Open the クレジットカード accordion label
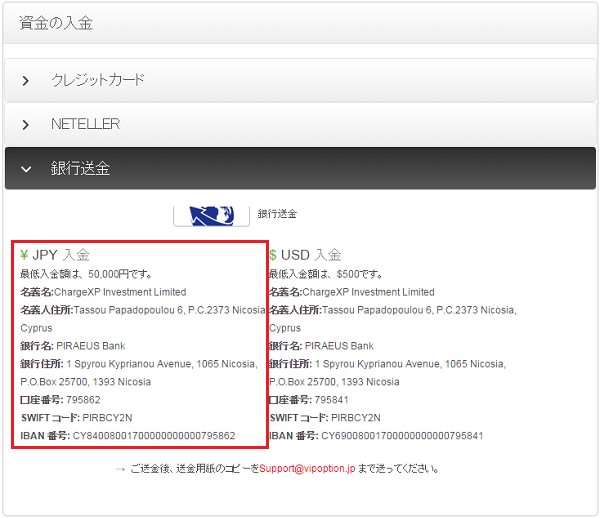Screen dimensions: 600x518 (x=98, y=80)
